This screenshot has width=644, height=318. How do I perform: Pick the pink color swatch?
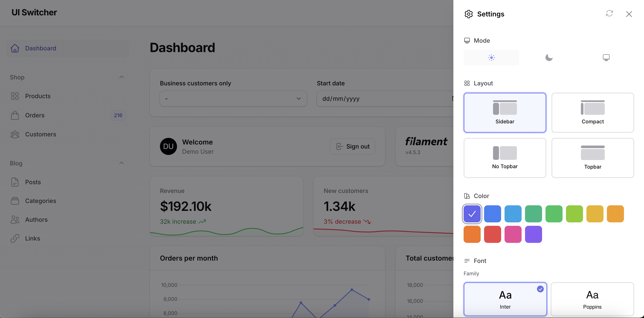[x=513, y=234]
